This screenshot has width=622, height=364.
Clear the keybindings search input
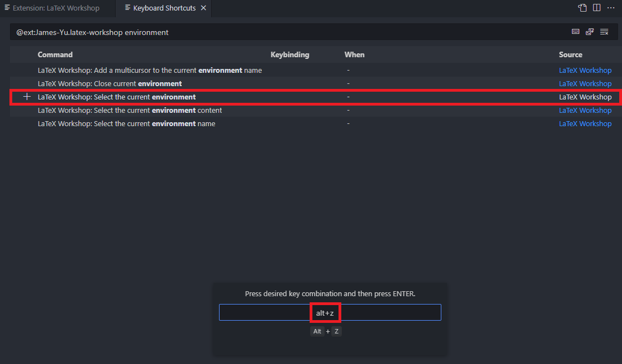point(604,32)
